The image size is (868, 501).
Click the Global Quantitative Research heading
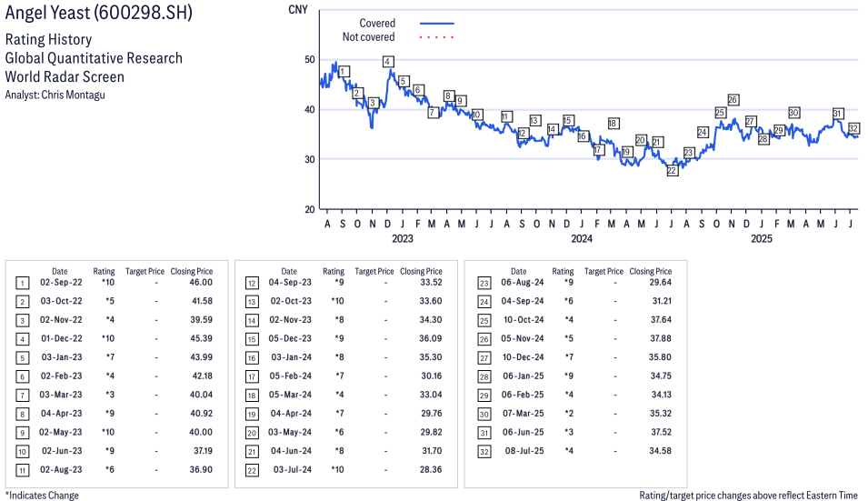click(94, 58)
